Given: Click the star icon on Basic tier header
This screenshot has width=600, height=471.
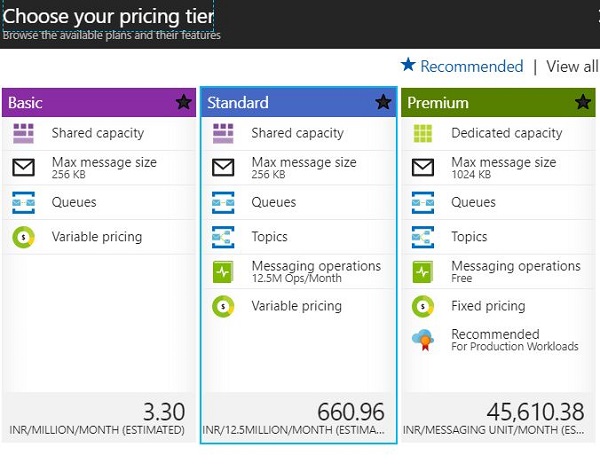Looking at the screenshot, I should point(183,102).
